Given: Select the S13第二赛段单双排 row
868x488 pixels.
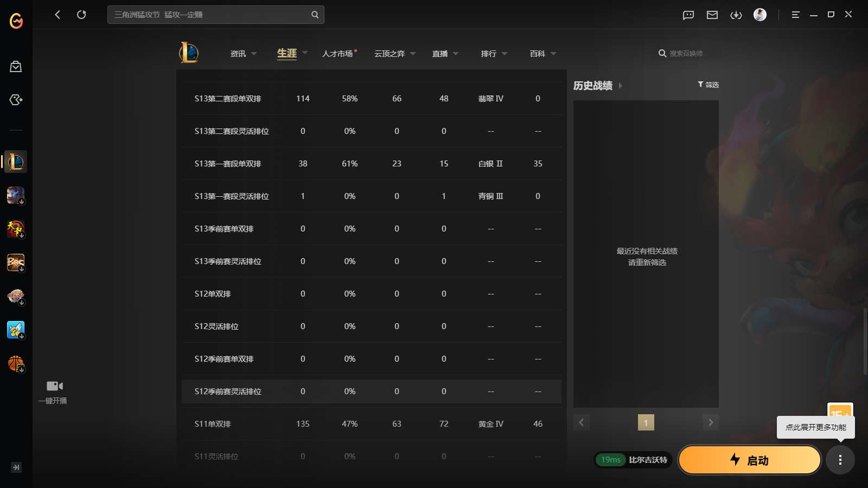Looking at the screenshot, I should 372,99.
